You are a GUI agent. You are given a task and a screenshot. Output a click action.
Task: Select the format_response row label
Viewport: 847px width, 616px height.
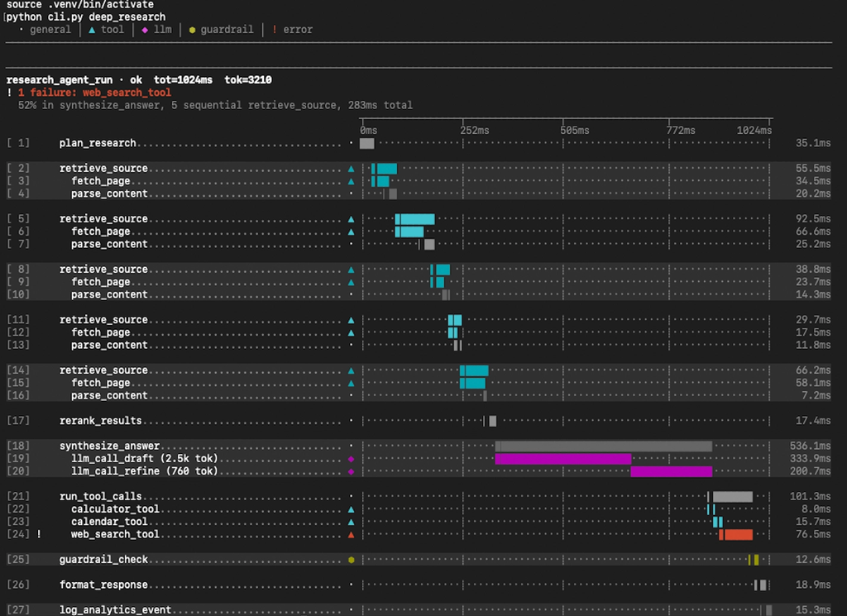point(103,585)
